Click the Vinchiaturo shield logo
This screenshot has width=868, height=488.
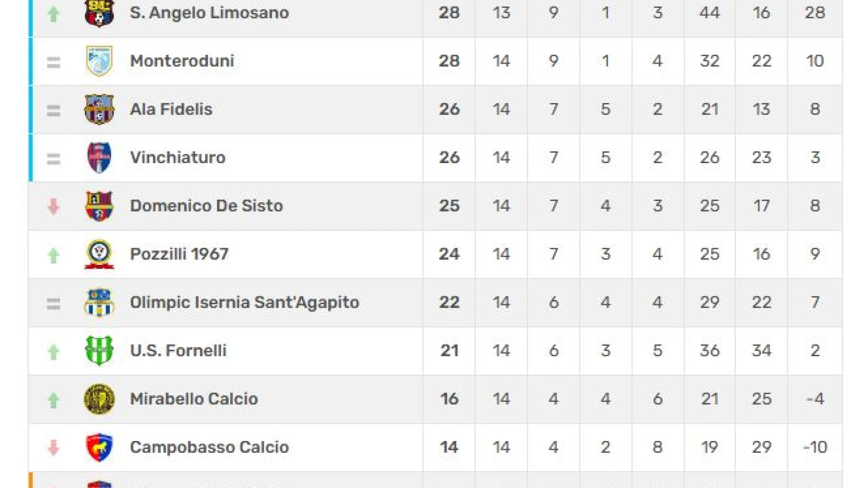click(99, 158)
